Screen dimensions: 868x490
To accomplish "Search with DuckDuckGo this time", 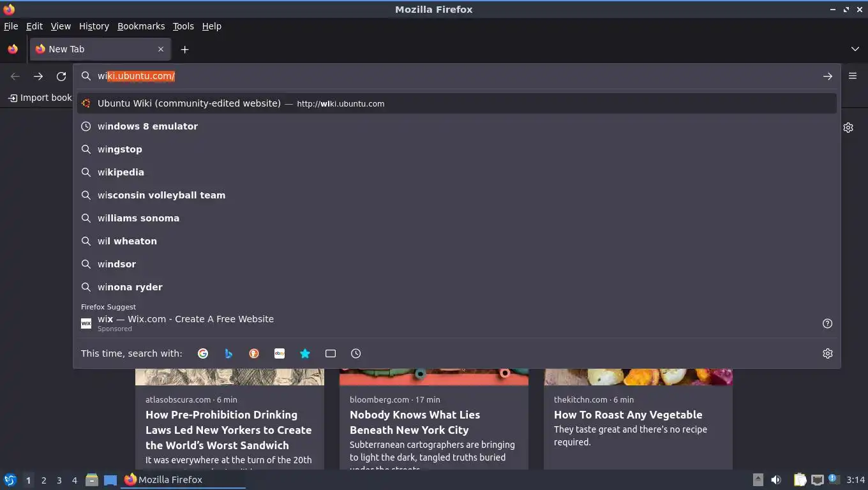I will click(x=254, y=353).
